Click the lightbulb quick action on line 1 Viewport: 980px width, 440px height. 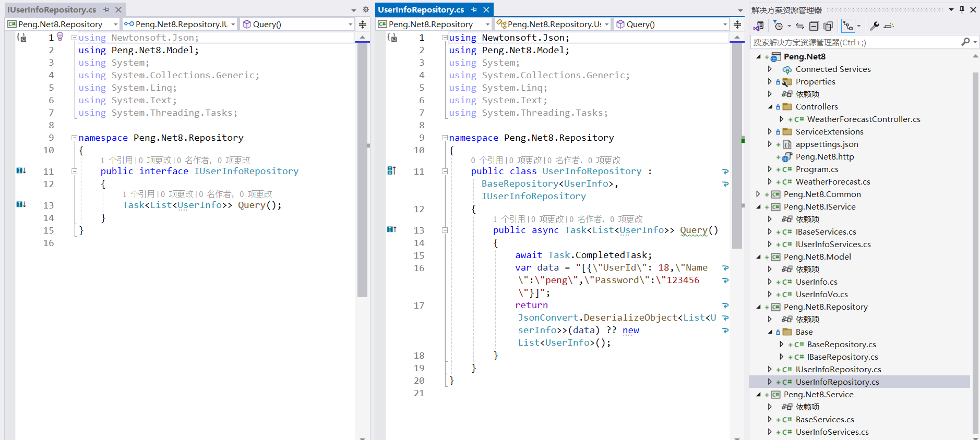[60, 36]
